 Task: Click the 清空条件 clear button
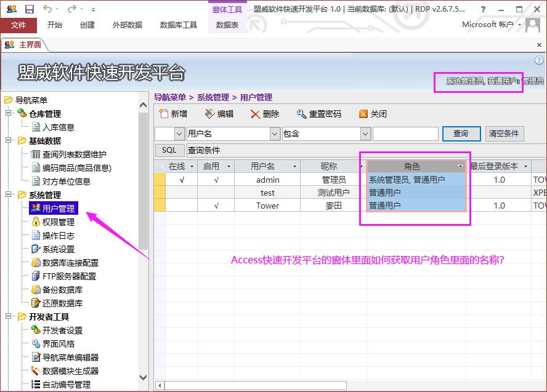504,134
